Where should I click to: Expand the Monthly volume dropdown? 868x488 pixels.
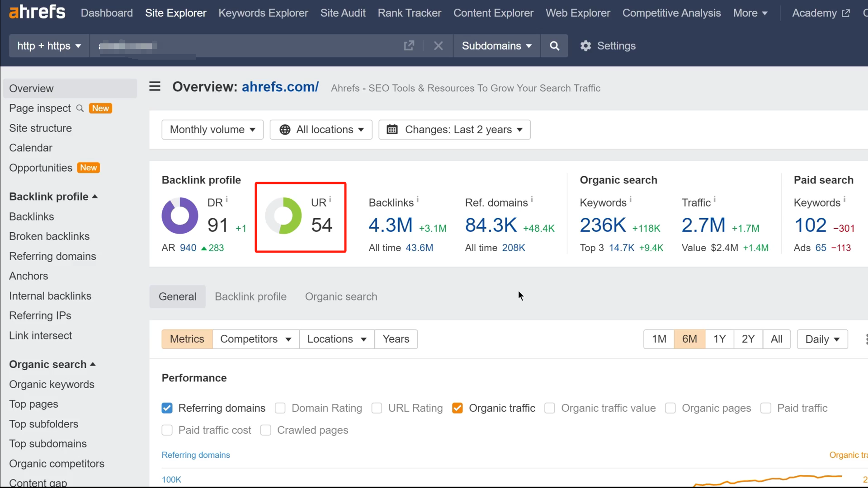(x=212, y=130)
